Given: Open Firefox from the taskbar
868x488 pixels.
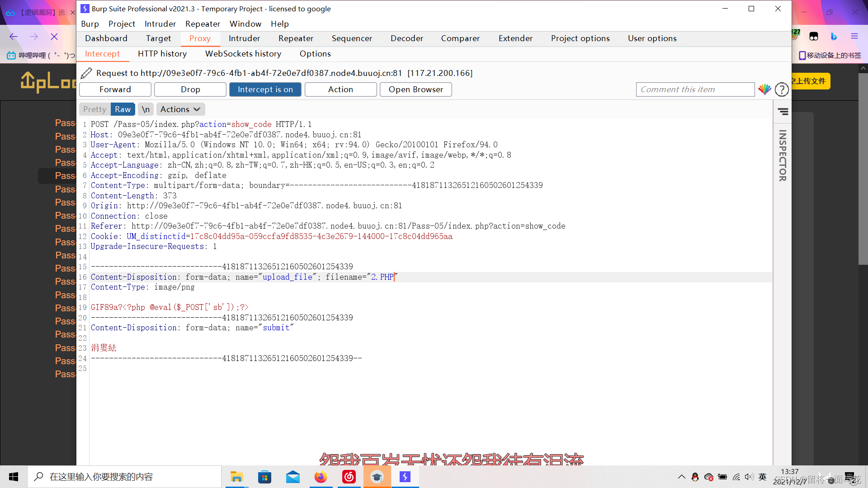Looking at the screenshot, I should (x=321, y=477).
